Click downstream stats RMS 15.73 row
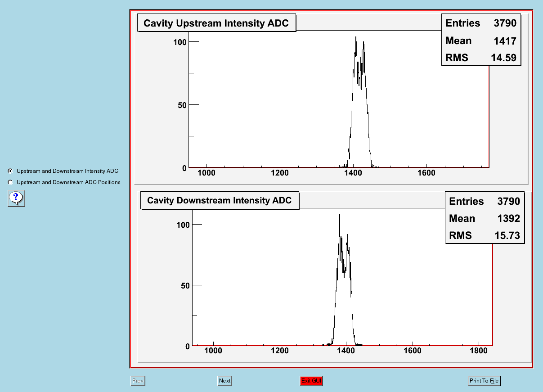This screenshot has width=543, height=392. point(485,235)
